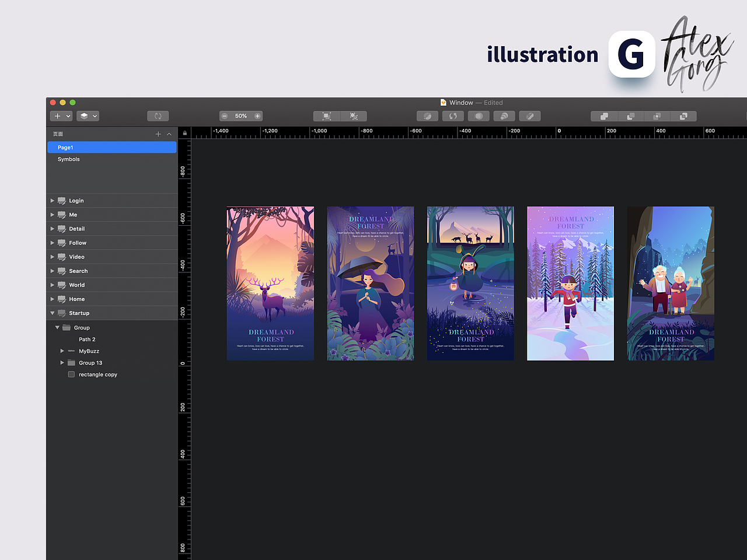The image size is (747, 560).
Task: Expand the Home artboard
Action: click(52, 299)
